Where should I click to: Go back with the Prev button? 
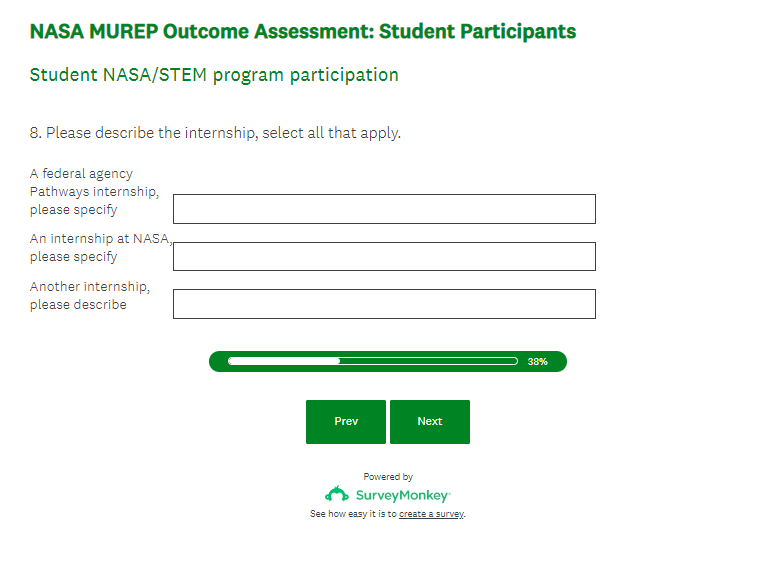[346, 422]
